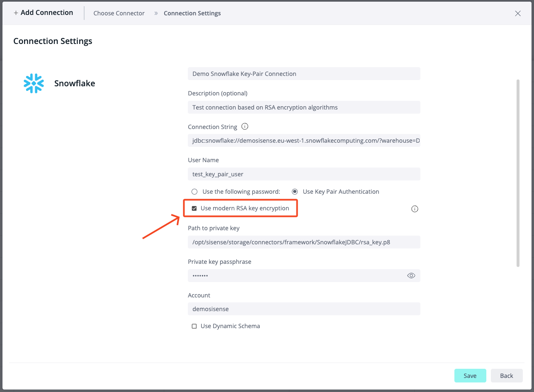The width and height of the screenshot is (534, 392).
Task: Select Connection Settings breadcrumb step
Action: (x=192, y=13)
